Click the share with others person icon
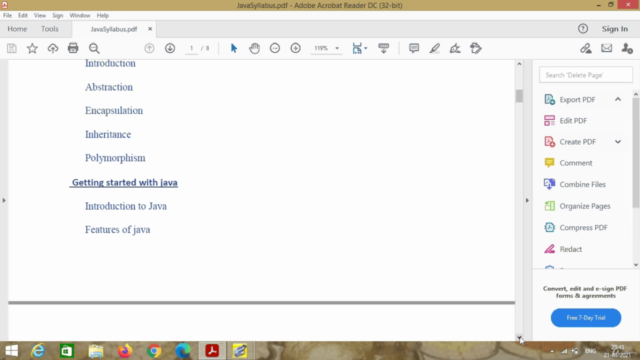Screen dimensions: 640x360 [627, 48]
